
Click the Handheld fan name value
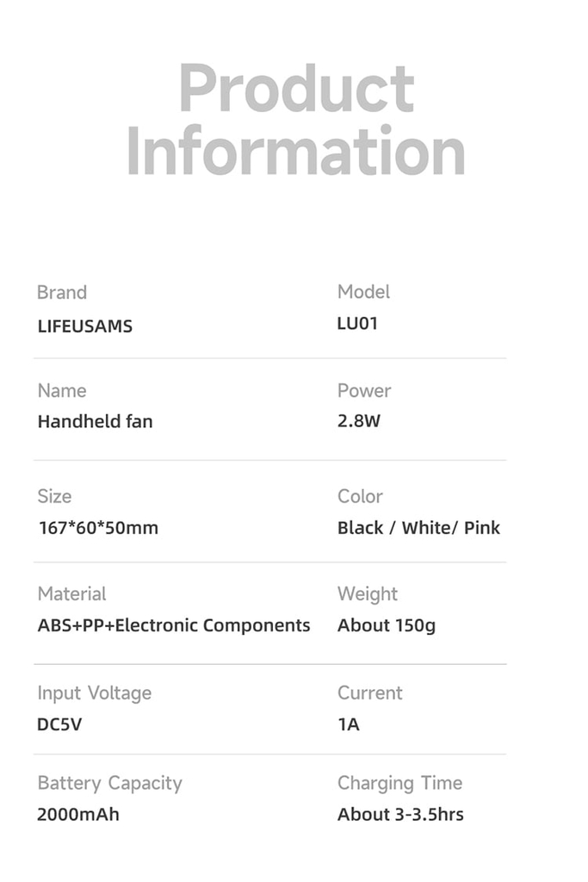coord(95,422)
